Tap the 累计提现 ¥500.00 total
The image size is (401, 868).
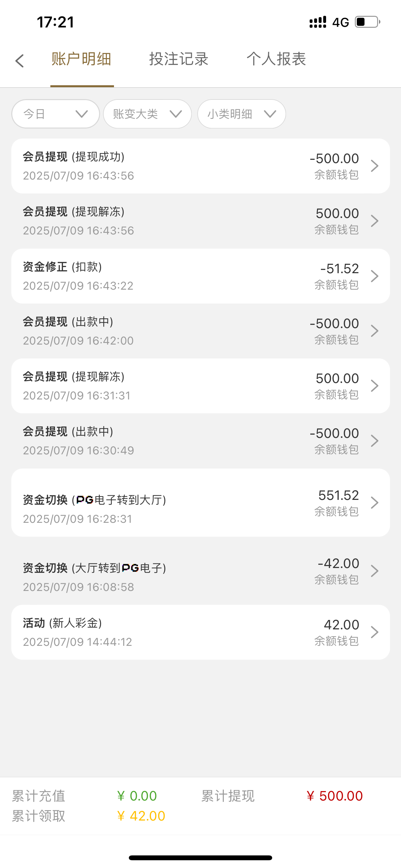334,796
